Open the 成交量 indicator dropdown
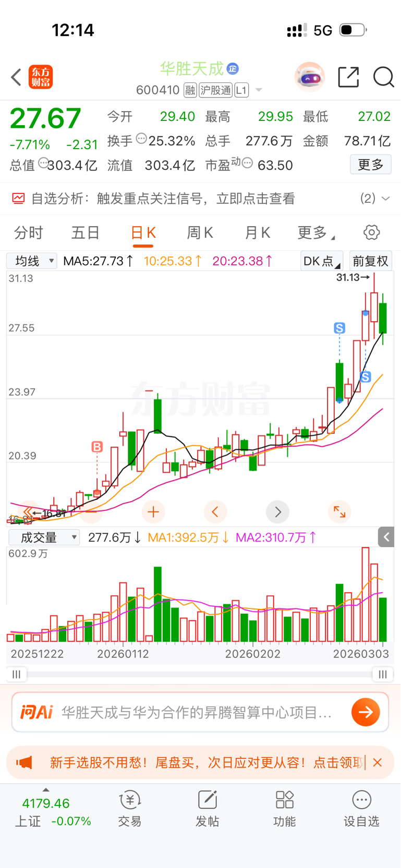 44,537
